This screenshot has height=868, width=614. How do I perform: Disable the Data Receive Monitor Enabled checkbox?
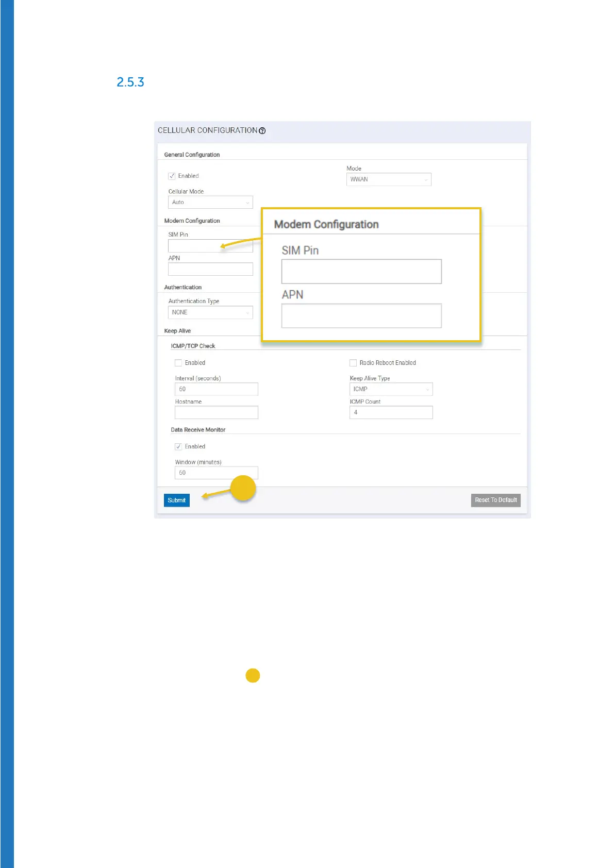pos(178,447)
